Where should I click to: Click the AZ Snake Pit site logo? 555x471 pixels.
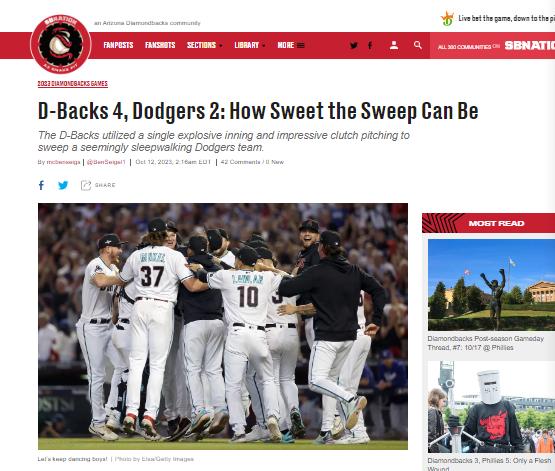[x=61, y=44]
